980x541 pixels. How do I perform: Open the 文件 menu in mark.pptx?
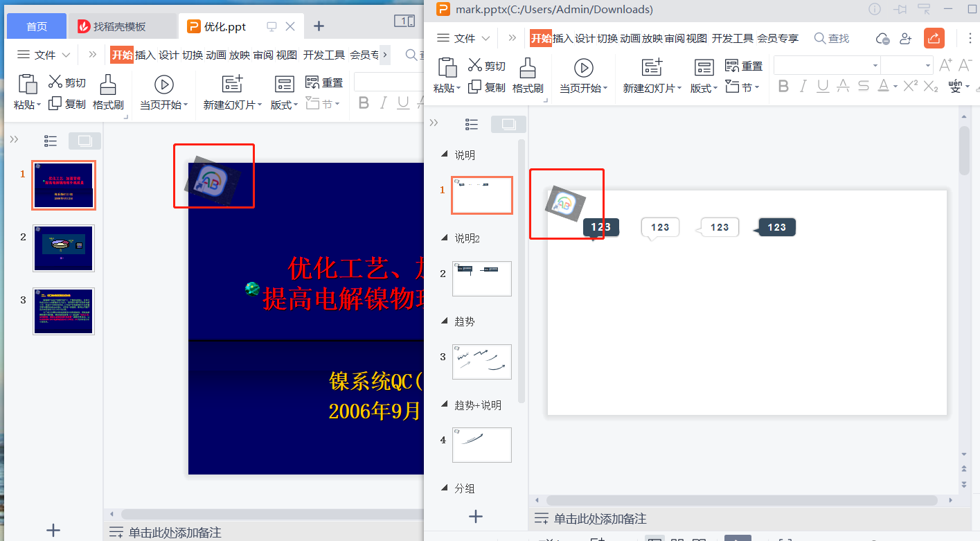tap(465, 39)
